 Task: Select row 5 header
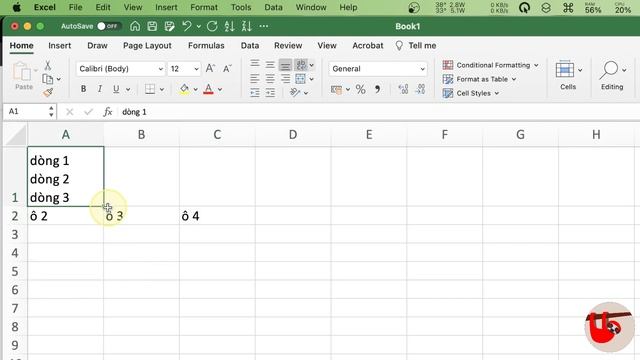[x=15, y=271]
